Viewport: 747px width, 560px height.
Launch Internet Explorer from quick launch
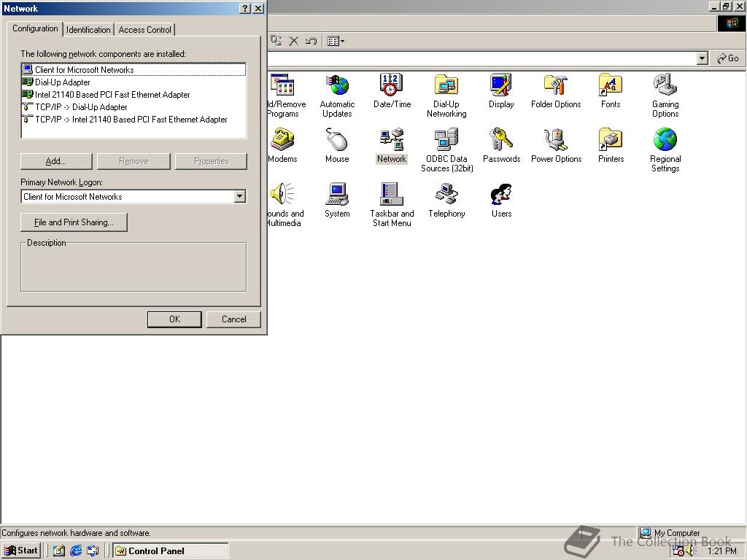76,551
